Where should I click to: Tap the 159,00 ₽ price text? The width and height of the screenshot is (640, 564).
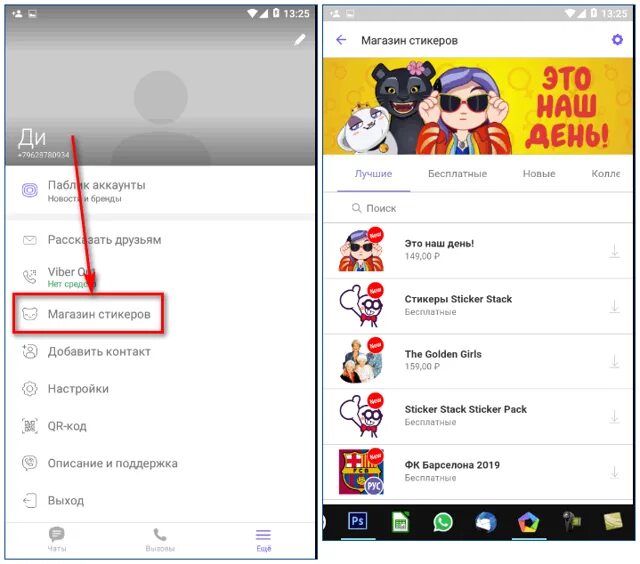coord(422,366)
